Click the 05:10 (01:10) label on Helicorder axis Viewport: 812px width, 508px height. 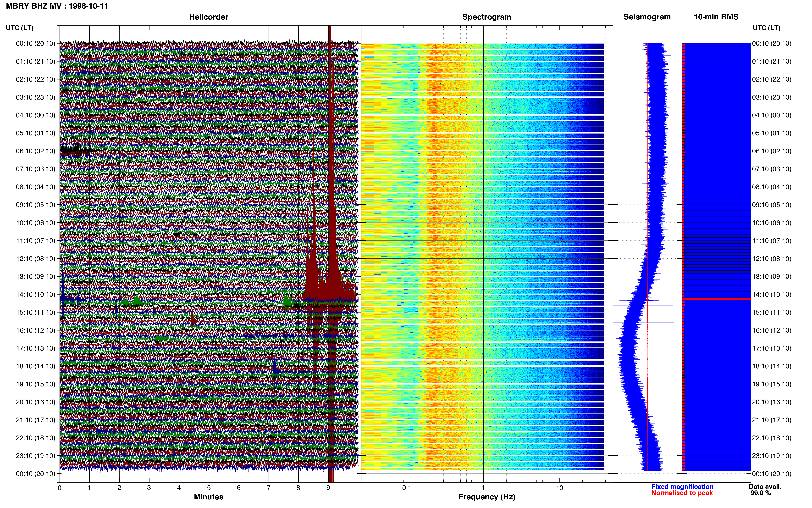click(x=35, y=133)
